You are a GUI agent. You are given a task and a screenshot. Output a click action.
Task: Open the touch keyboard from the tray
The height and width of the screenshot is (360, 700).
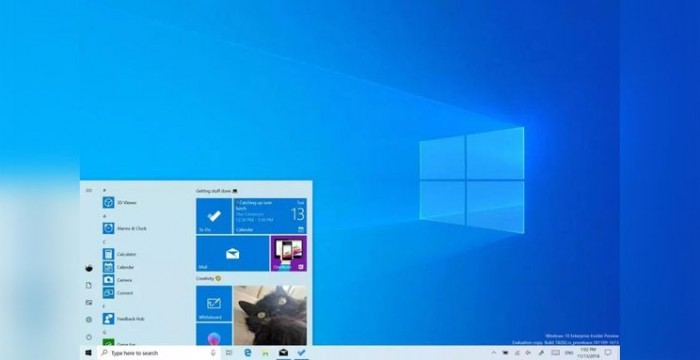[555, 353]
